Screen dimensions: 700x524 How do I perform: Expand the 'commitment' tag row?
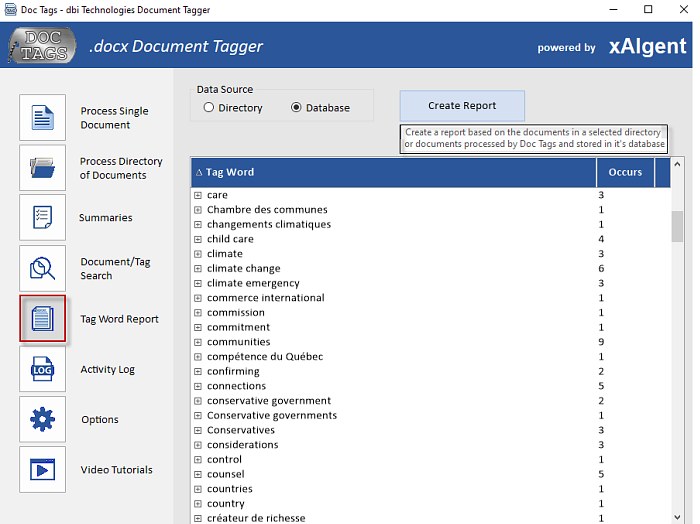tap(198, 327)
